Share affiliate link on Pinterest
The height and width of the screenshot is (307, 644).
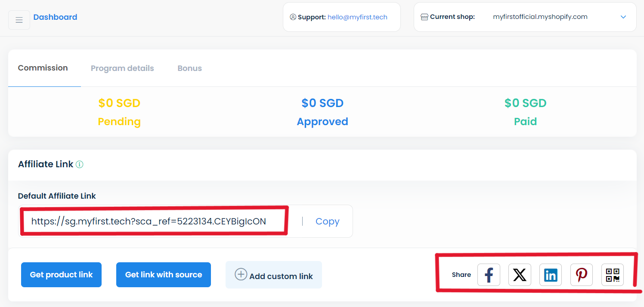click(582, 275)
